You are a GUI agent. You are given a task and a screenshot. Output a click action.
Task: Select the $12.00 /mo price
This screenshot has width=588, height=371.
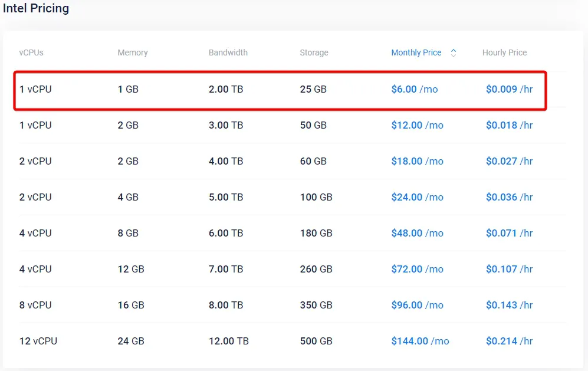click(x=418, y=125)
